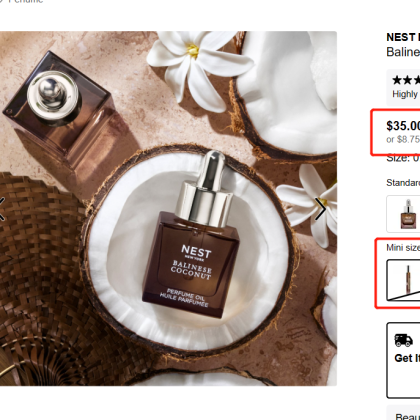Enlarge the main coconut perfume product image

pos(168,208)
